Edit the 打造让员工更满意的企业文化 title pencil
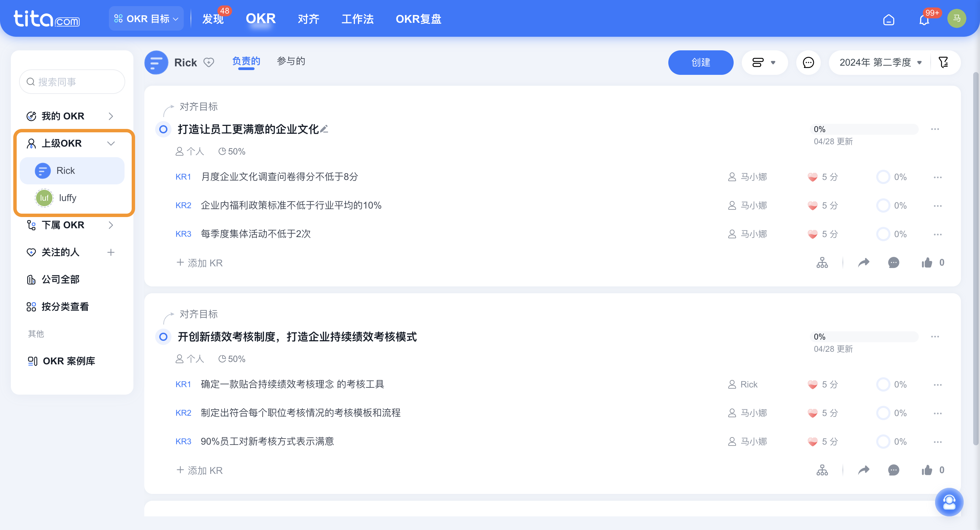 (324, 129)
